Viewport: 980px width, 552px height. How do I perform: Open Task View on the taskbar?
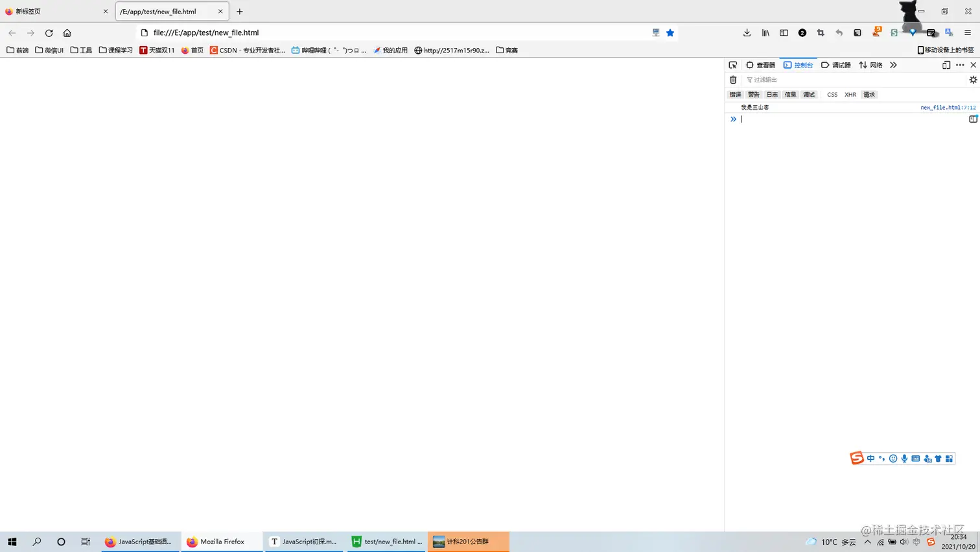[86, 542]
